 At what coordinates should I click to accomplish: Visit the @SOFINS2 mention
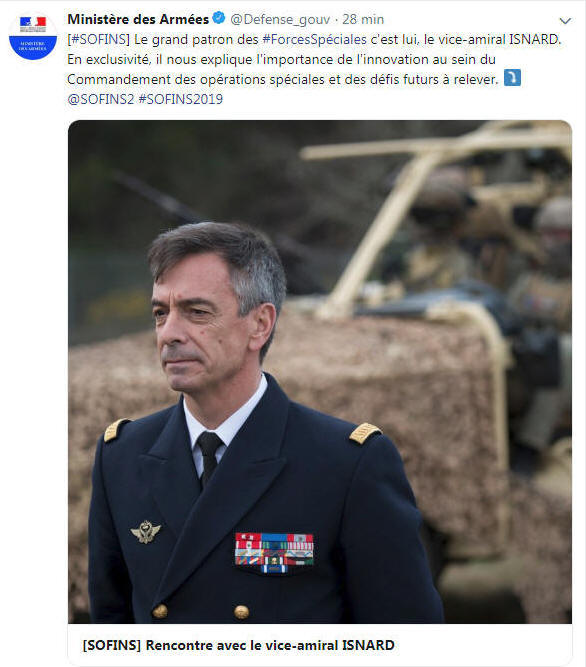click(101, 99)
